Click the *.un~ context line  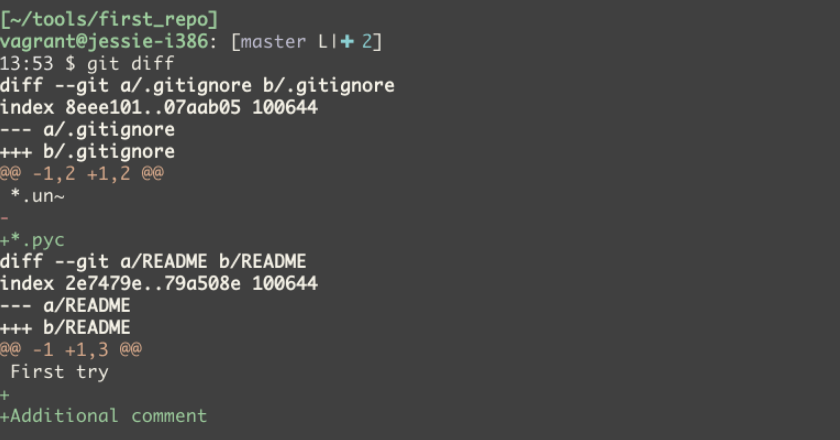point(38,195)
